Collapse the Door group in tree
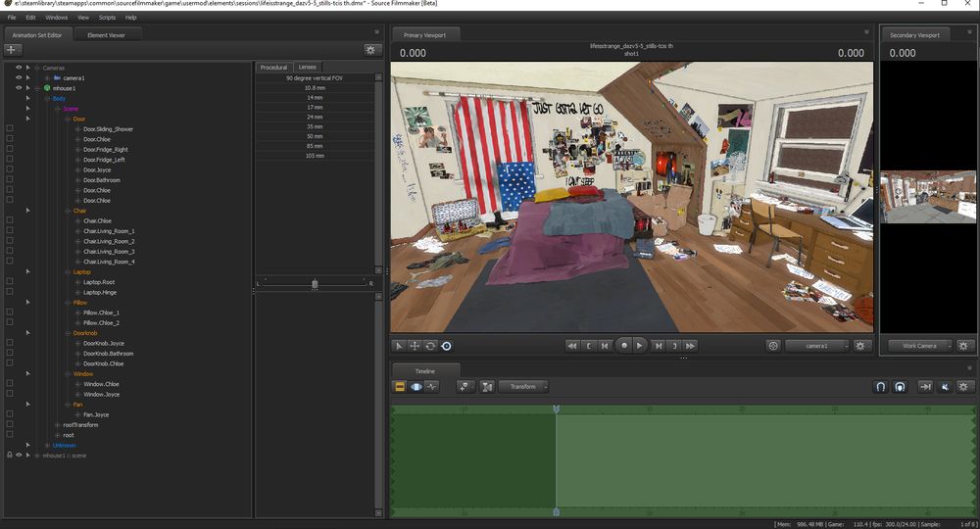This screenshot has height=529, width=980. point(68,119)
